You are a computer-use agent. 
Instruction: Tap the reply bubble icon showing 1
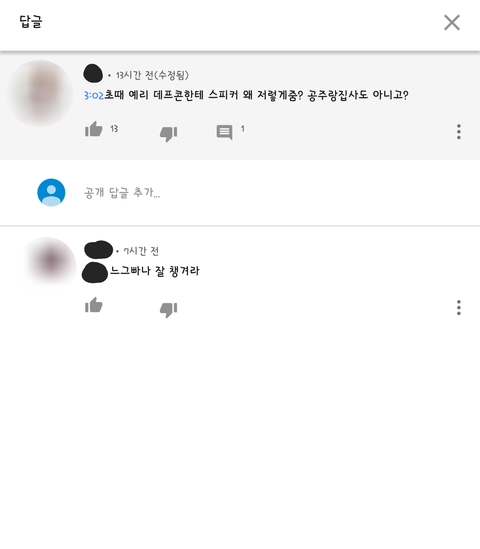pos(224,132)
